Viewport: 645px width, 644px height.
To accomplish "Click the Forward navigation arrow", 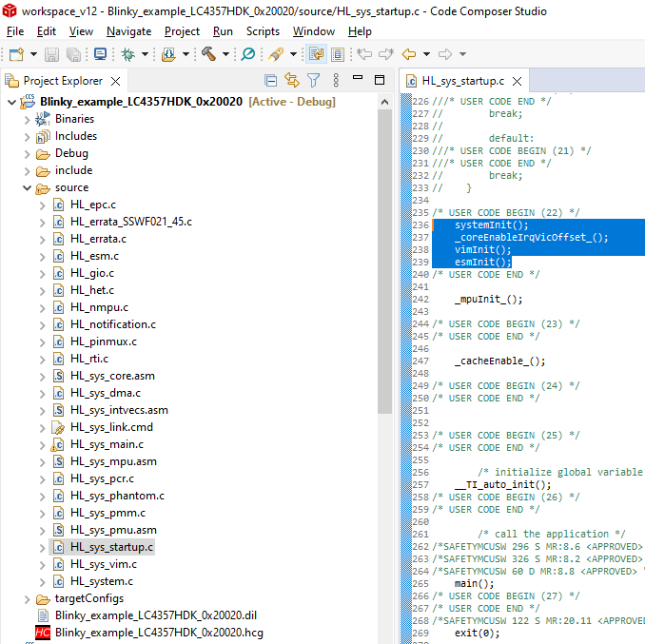I will point(445,54).
